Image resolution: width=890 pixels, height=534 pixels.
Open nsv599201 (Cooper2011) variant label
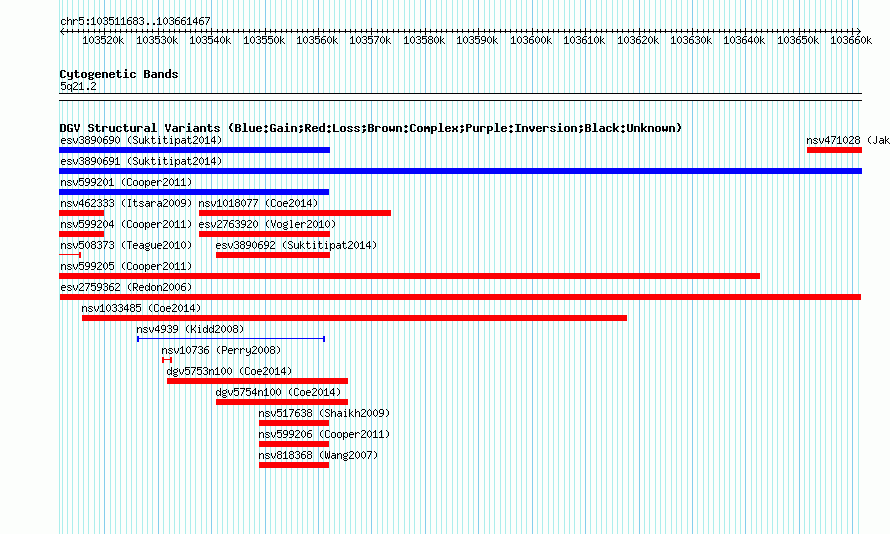(126, 182)
